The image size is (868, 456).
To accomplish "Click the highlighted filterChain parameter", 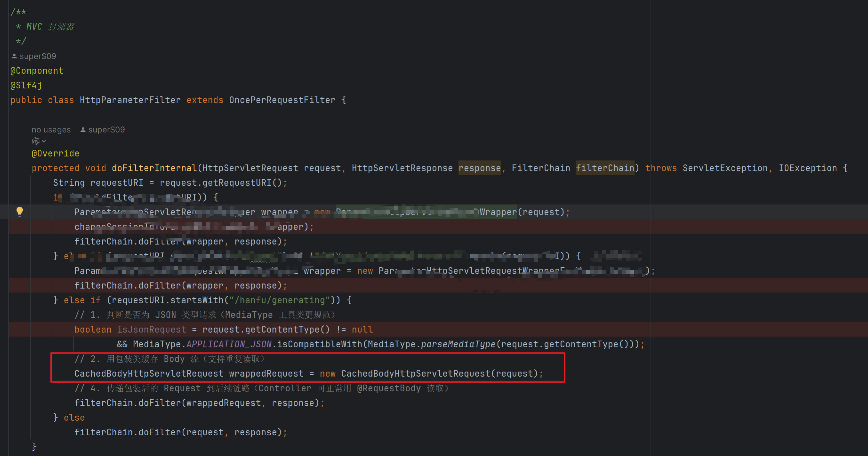I will click(x=605, y=168).
